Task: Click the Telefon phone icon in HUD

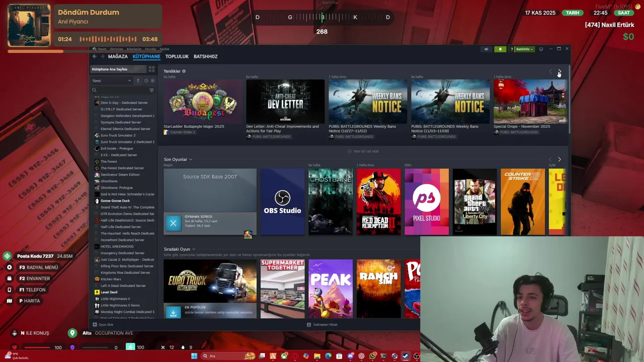Action: [9, 290]
